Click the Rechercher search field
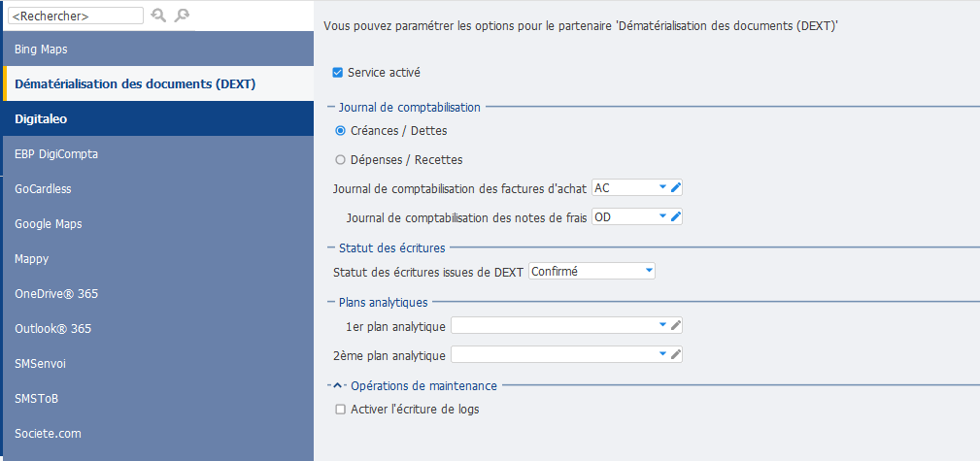 click(76, 16)
